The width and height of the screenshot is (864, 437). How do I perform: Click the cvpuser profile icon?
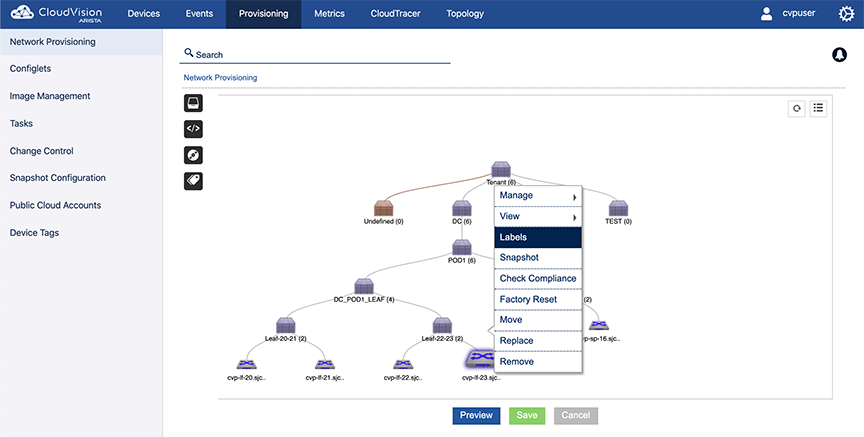point(766,14)
